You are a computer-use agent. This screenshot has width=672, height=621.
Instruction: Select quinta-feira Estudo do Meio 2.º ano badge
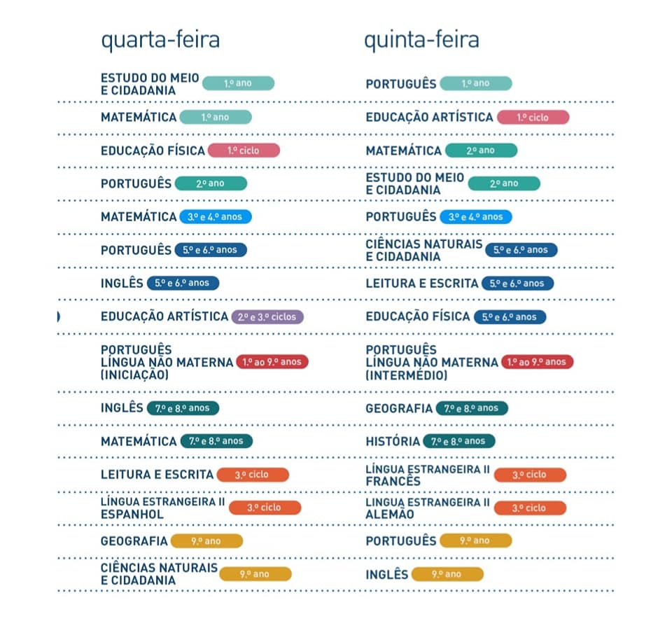click(504, 183)
